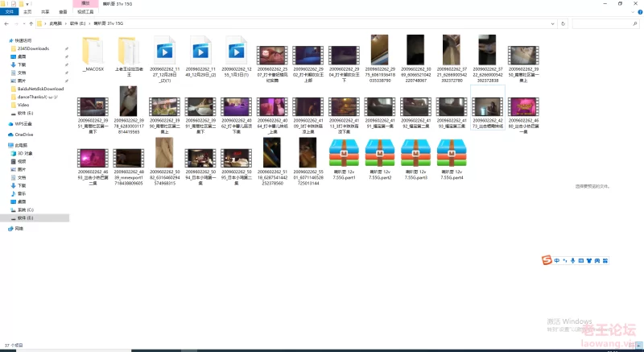Select video thumbnail 2009602262_4191
This screenshot has width=644, height=352.
(380, 113)
